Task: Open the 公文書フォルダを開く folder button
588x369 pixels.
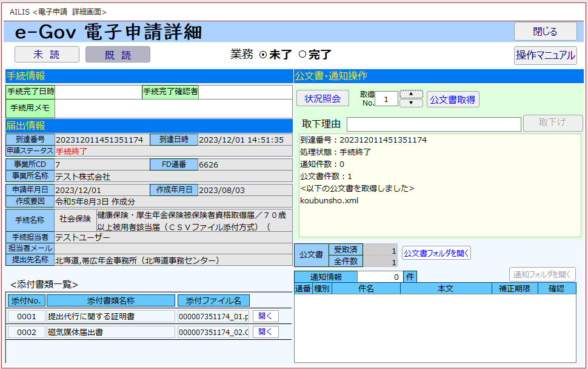Action: pyautogui.click(x=436, y=252)
